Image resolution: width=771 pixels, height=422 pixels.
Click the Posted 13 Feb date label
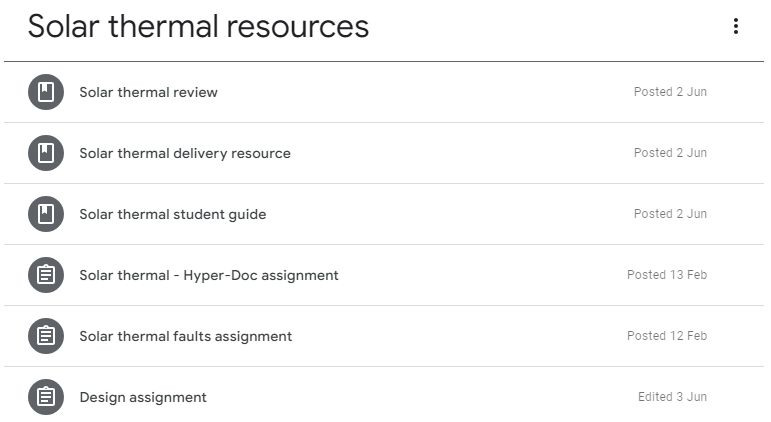pyautogui.click(x=666, y=275)
